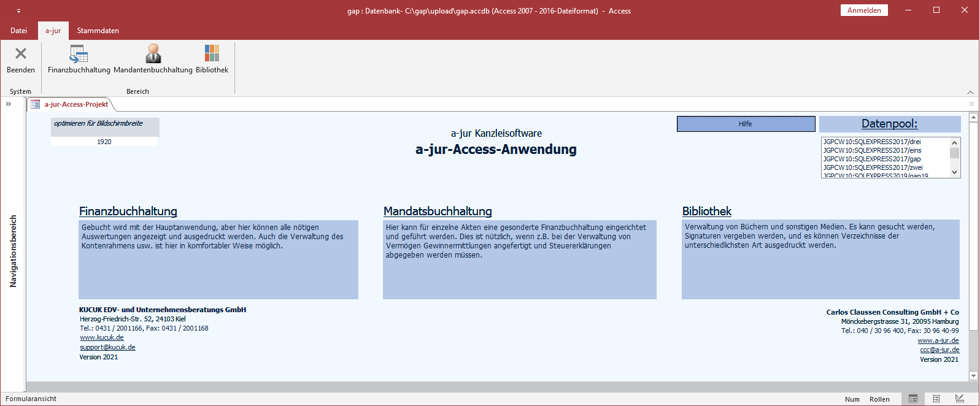Switch to Form view status icon
Screen dimensions: 980x406
click(913, 399)
